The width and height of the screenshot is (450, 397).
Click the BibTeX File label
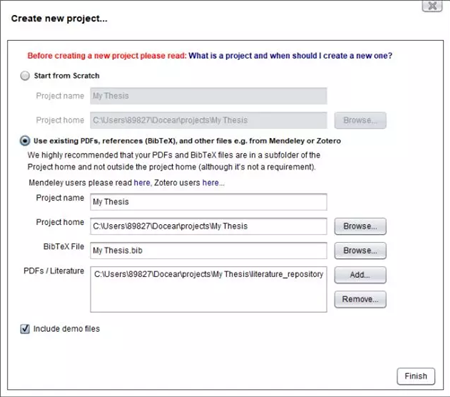[x=64, y=247]
